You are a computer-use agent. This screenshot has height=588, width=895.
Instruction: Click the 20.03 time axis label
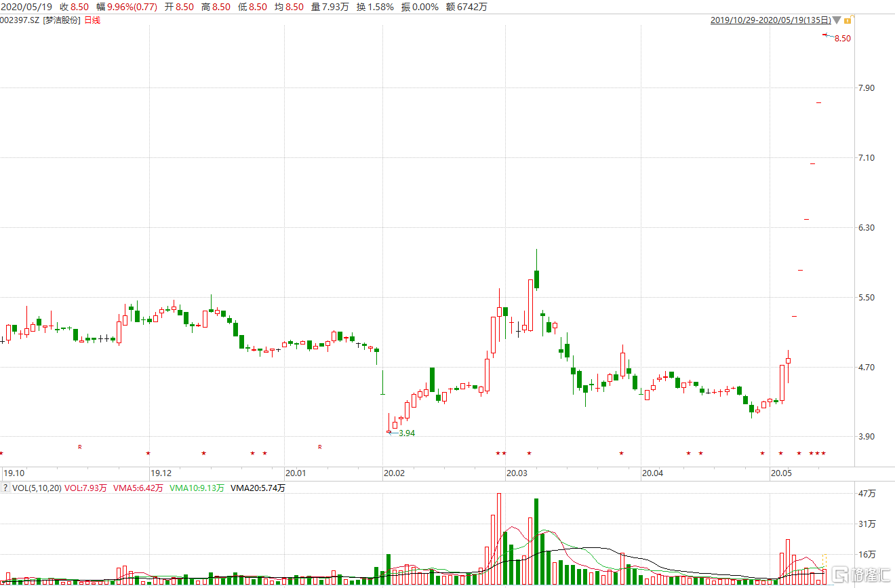tap(517, 473)
